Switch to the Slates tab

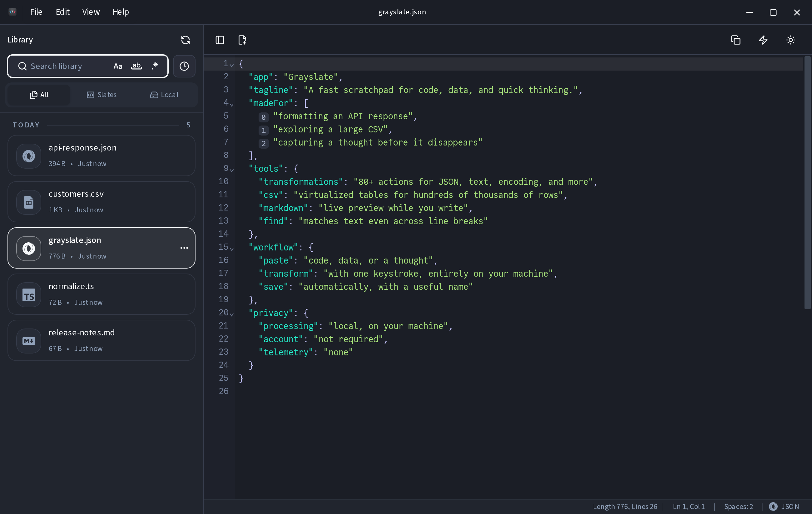[x=101, y=95]
